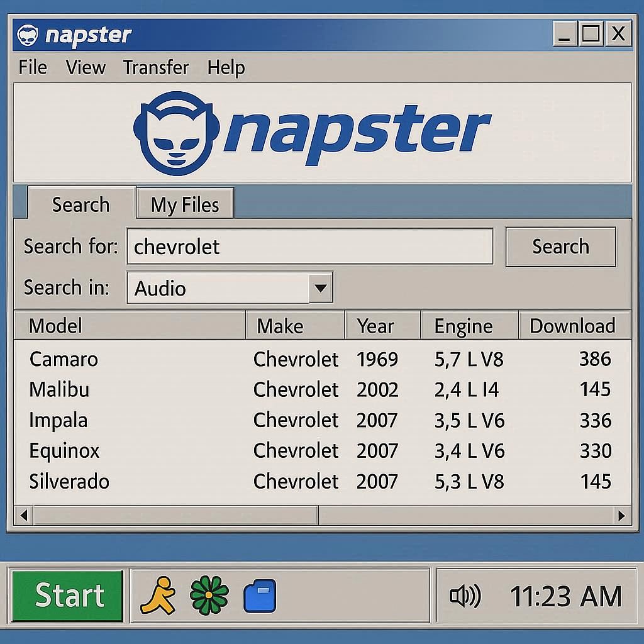The height and width of the screenshot is (644, 644).
Task: Select the Malibu row
Action: (x=321, y=389)
